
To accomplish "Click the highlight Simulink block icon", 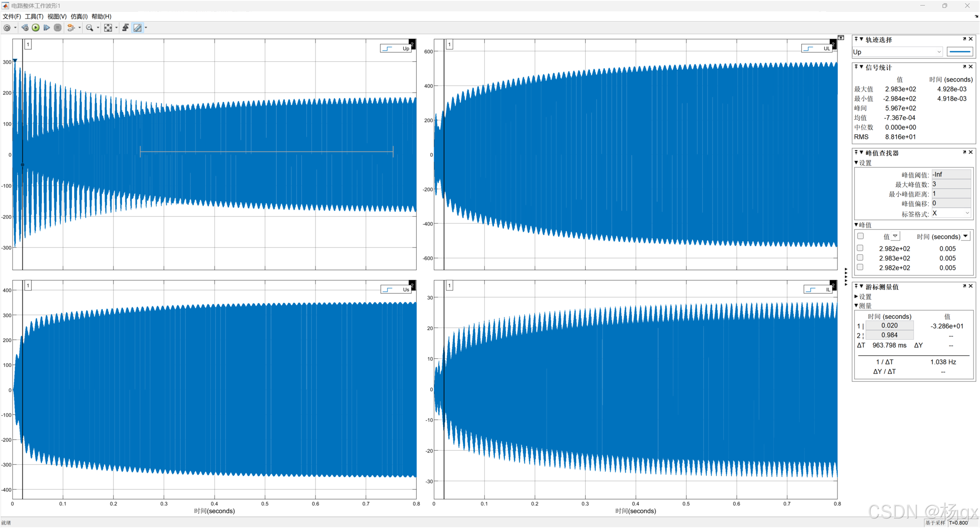I will 71,28.
